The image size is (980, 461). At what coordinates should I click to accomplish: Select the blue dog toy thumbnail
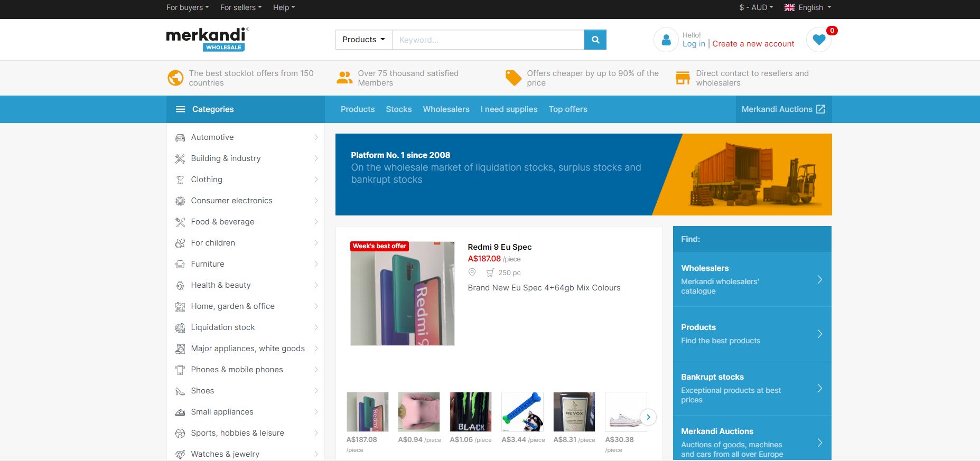522,412
